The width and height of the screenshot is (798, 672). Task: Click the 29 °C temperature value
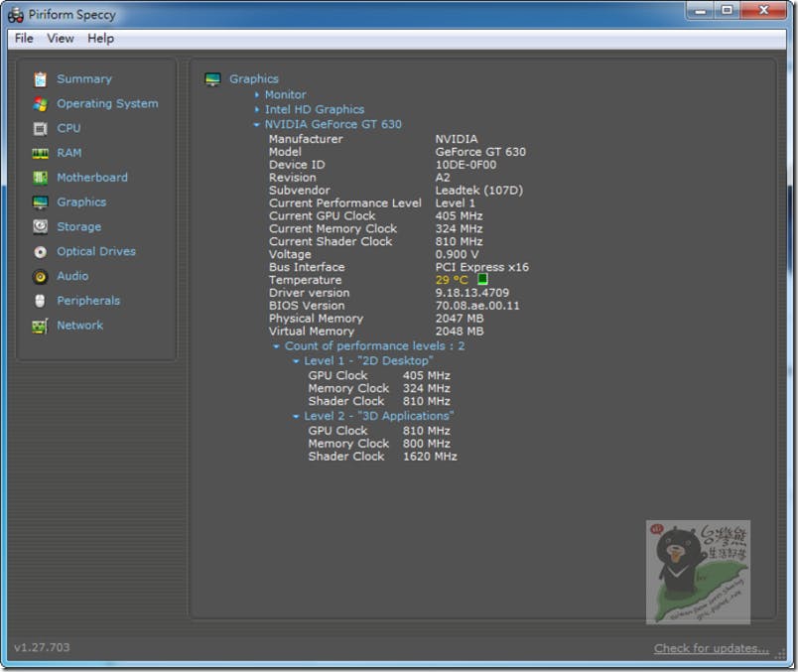pos(452,280)
